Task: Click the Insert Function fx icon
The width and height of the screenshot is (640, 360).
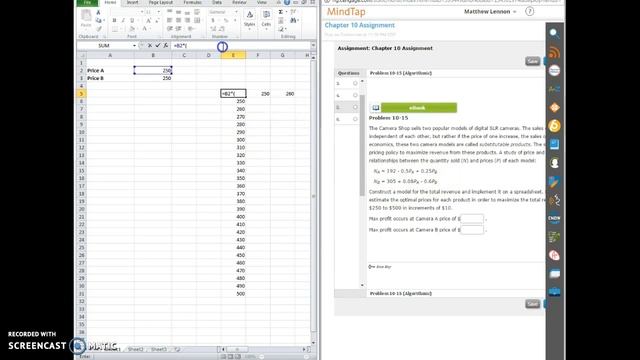Action: coord(166,46)
